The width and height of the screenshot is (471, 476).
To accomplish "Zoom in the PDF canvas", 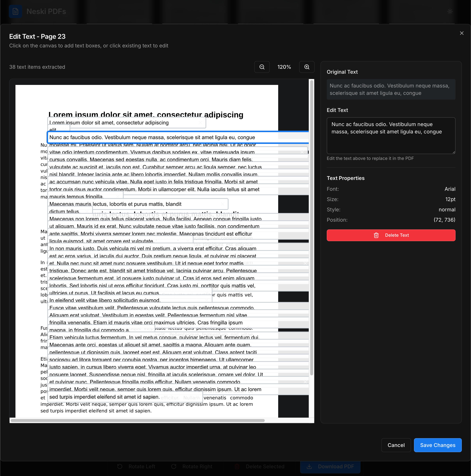I will 307,67.
